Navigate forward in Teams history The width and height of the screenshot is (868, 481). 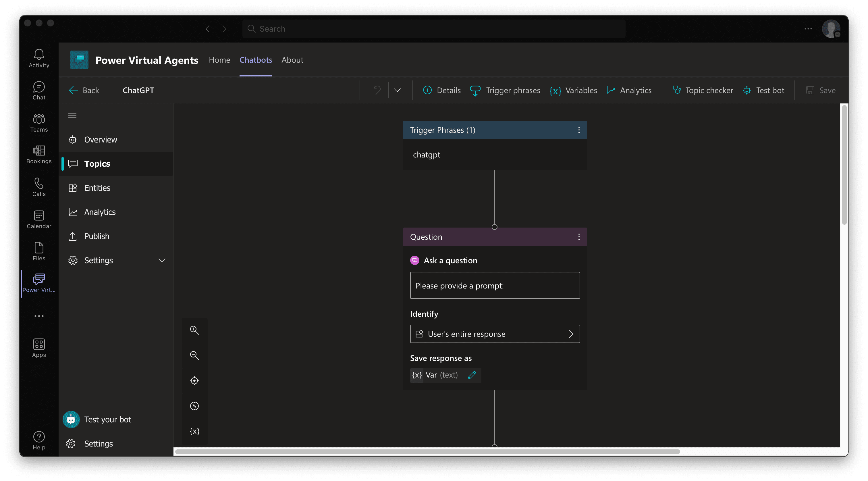(x=224, y=29)
